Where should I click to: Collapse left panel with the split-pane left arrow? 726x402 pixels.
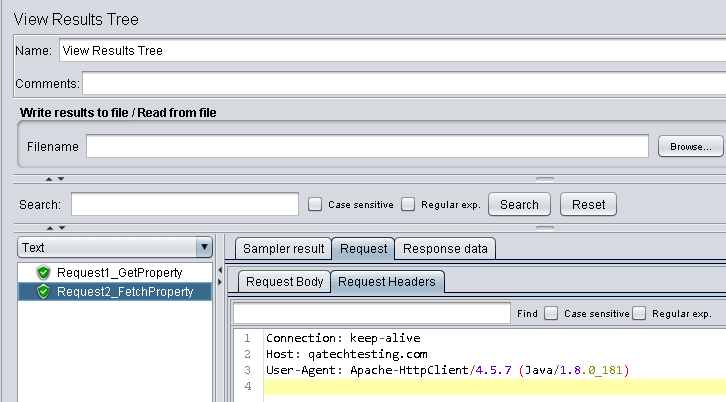(220, 270)
